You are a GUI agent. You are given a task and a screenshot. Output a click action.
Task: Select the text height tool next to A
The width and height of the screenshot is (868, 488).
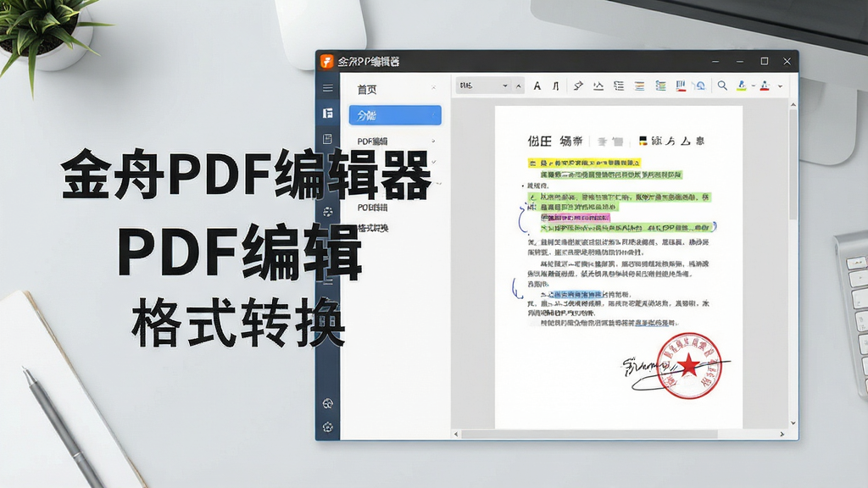point(556,86)
